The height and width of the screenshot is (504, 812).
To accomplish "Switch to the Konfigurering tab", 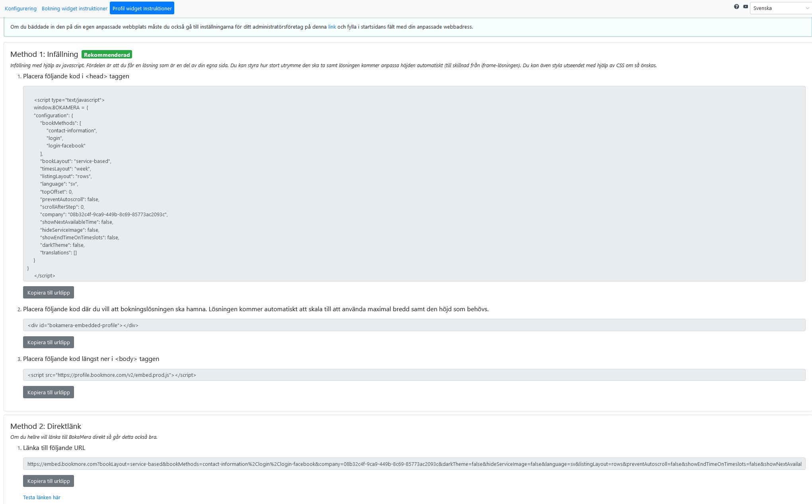I will pyautogui.click(x=21, y=8).
